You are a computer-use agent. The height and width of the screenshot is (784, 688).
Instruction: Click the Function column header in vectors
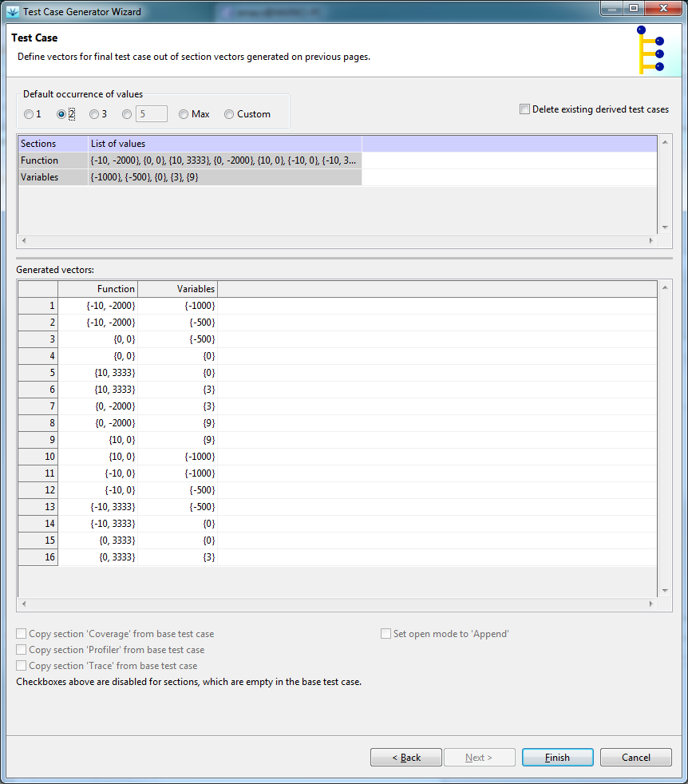coord(97,289)
